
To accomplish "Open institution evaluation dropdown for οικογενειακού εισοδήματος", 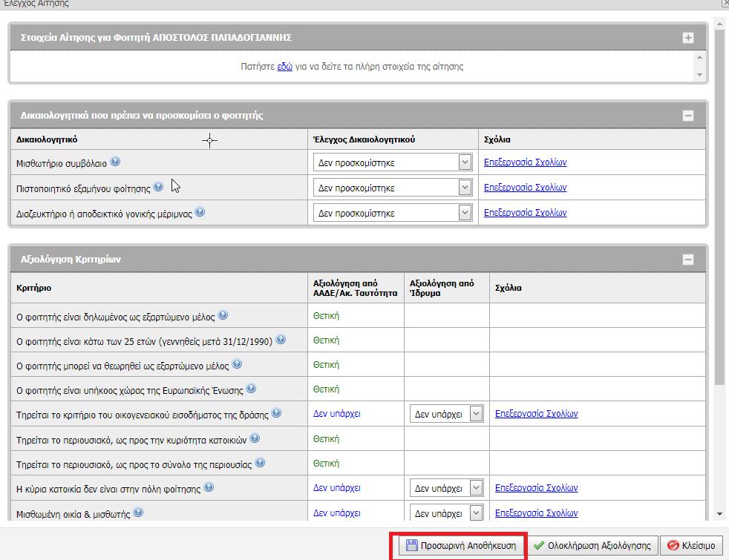I will click(x=446, y=414).
